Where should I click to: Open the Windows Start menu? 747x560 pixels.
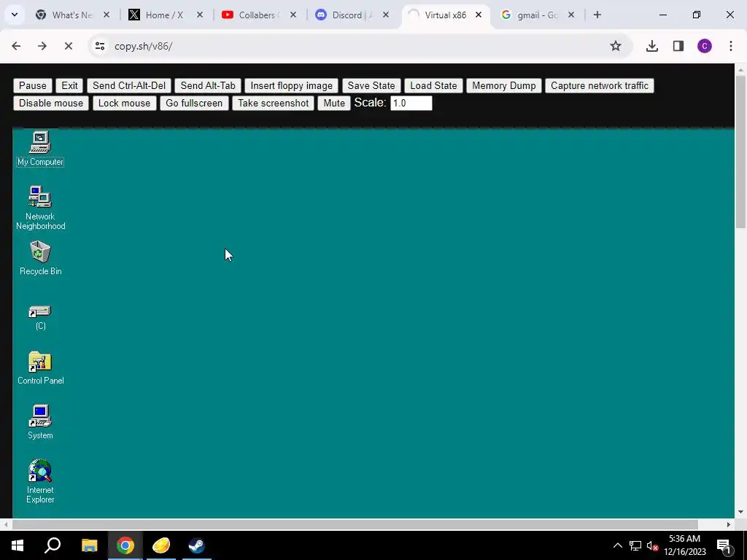(18, 545)
